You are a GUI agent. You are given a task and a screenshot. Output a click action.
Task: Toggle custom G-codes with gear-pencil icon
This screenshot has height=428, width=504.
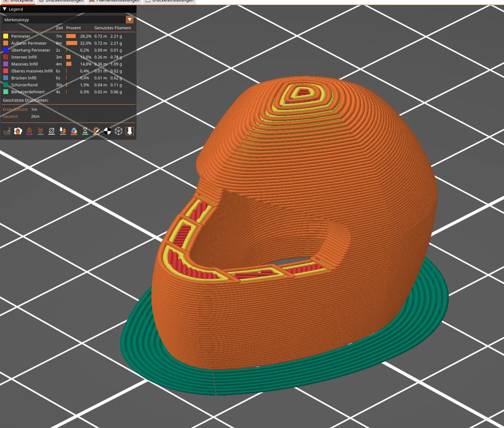click(96, 131)
